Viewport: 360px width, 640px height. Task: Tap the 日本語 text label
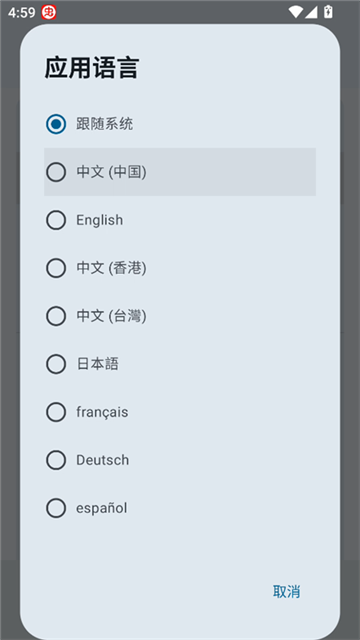98,364
